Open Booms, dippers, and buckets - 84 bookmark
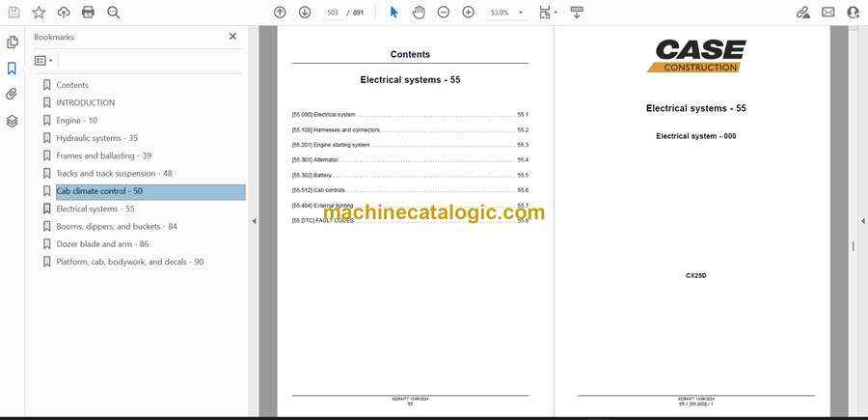The image size is (868, 420). (117, 227)
